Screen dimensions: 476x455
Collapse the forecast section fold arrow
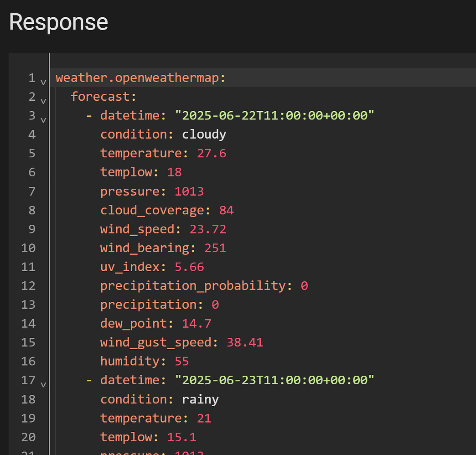[x=43, y=101]
